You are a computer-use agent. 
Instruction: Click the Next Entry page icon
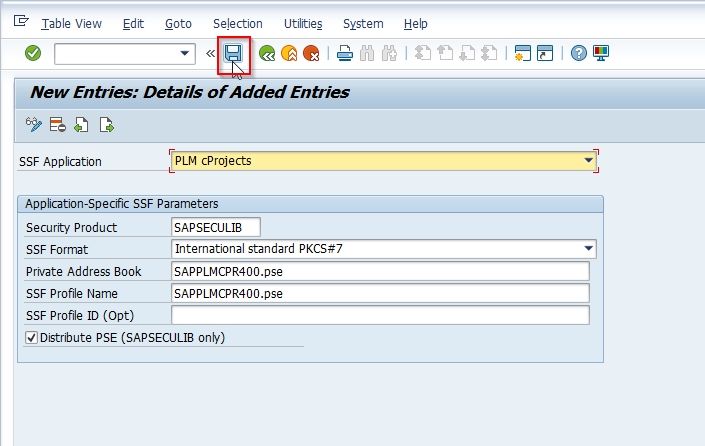tap(107, 125)
